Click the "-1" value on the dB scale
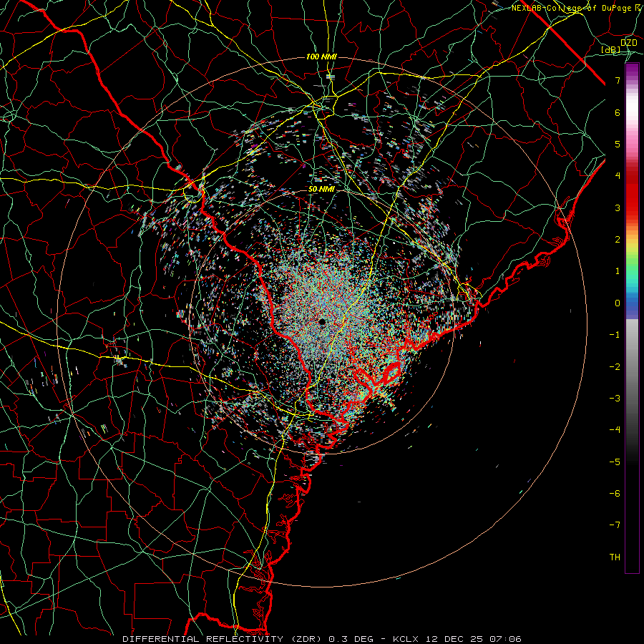 click(615, 335)
